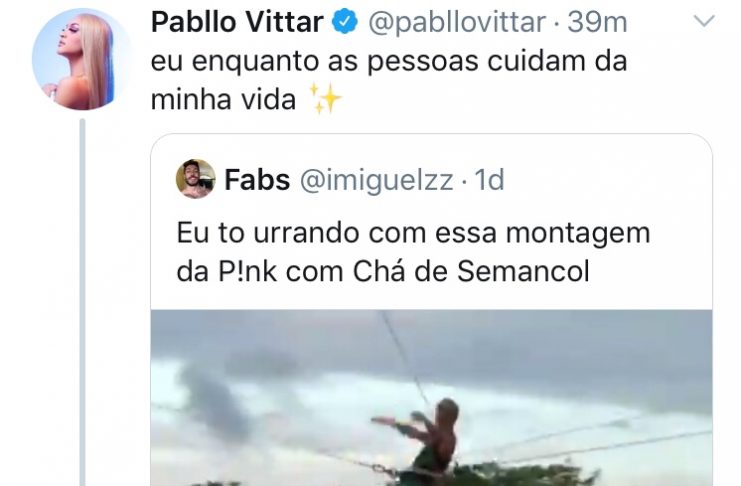Click the sparkles emoji in tweet
The width and height of the screenshot is (741, 486).
point(324,98)
